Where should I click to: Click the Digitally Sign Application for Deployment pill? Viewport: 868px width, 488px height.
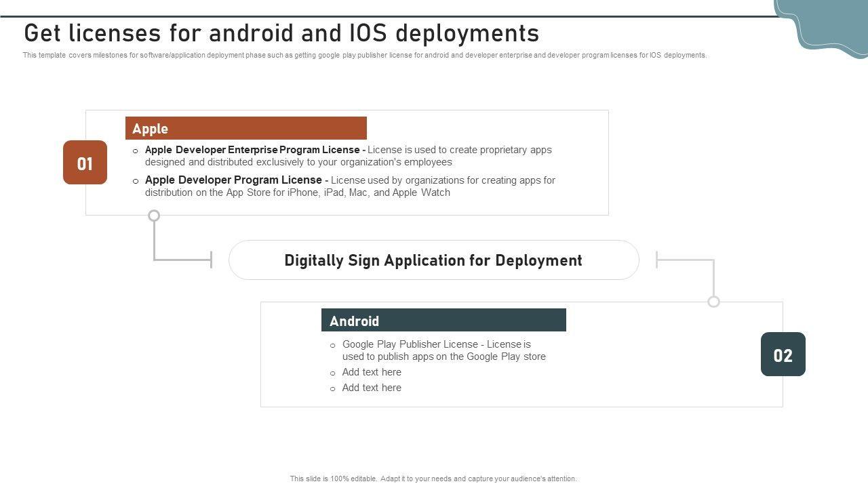(433, 260)
